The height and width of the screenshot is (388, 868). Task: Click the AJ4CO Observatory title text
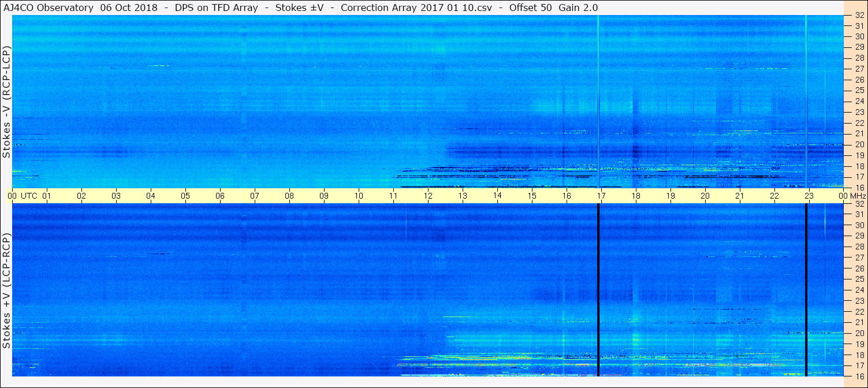pyautogui.click(x=48, y=8)
